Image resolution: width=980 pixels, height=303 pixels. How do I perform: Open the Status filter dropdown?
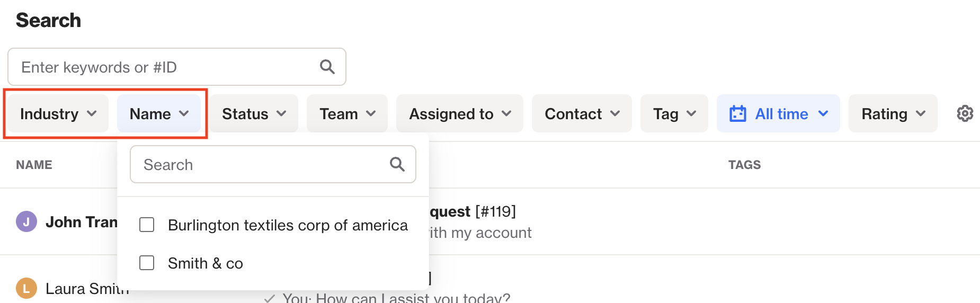(254, 113)
